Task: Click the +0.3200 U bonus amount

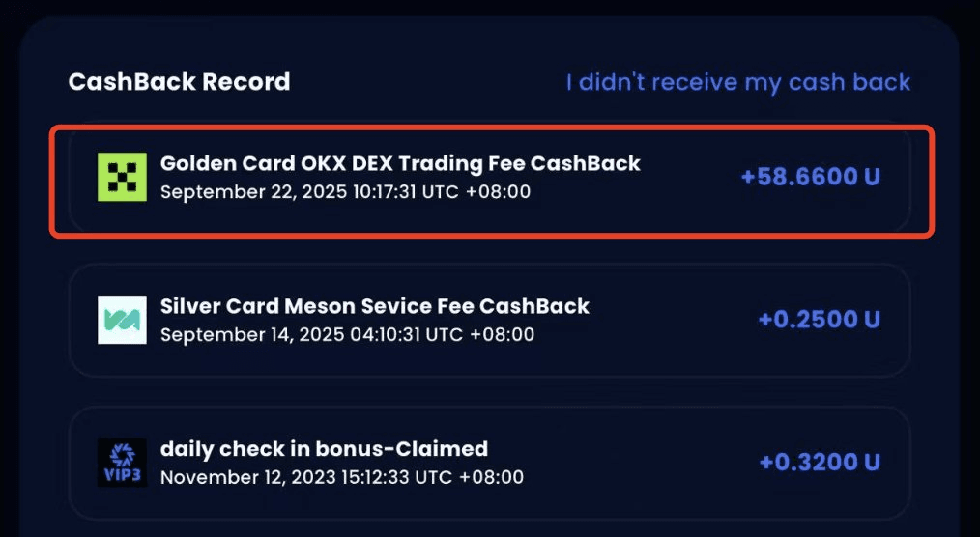Action: tap(819, 463)
